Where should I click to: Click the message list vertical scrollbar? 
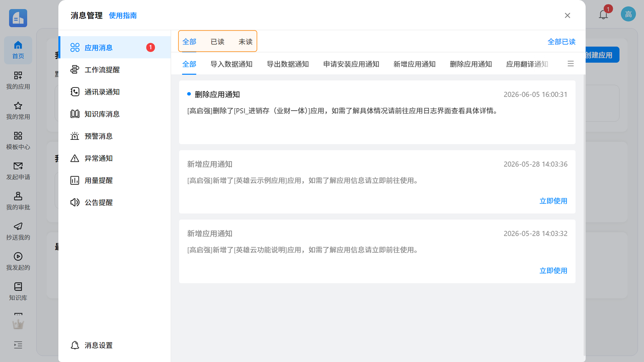pyautogui.click(x=584, y=215)
